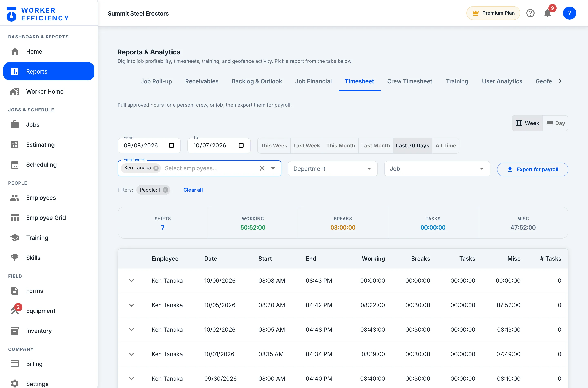Switch to User Analytics tab

pyautogui.click(x=502, y=81)
